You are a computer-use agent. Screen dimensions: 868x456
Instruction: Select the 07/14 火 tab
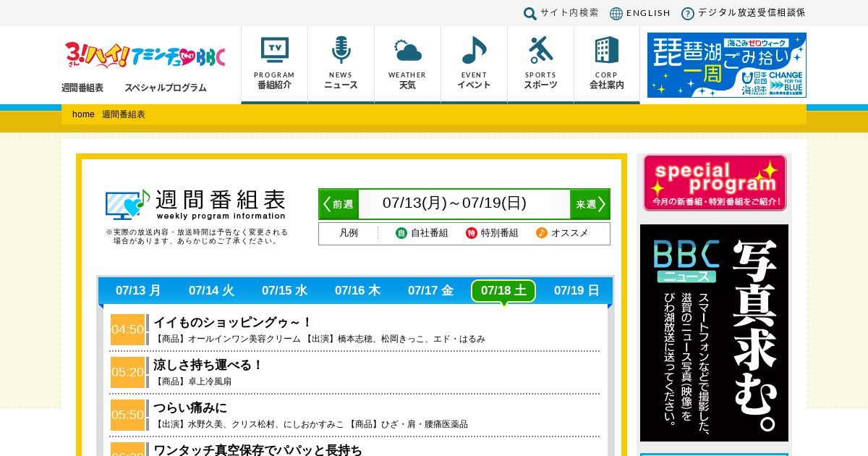[x=211, y=291]
